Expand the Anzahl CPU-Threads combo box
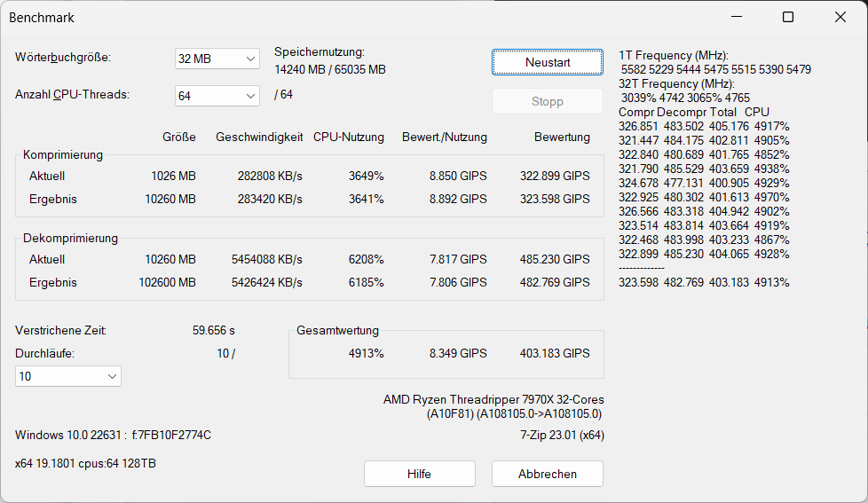The image size is (868, 503). (x=217, y=96)
